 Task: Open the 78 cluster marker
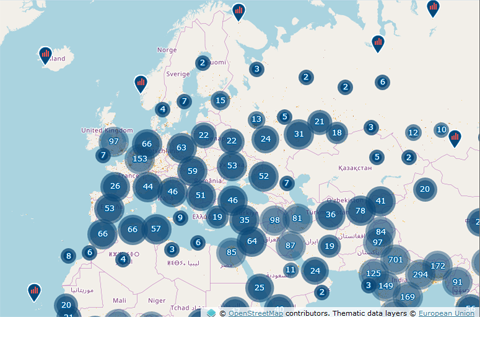pos(360,211)
